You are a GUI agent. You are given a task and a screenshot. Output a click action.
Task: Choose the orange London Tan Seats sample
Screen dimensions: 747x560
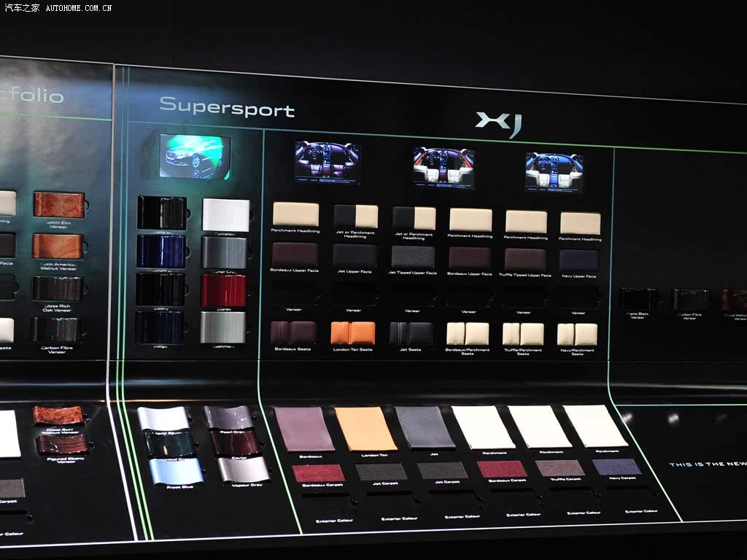tap(352, 332)
